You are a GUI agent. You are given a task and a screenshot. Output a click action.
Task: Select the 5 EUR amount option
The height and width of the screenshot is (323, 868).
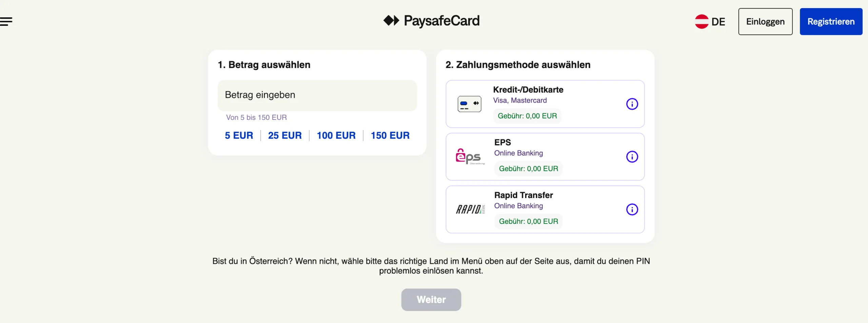click(239, 135)
